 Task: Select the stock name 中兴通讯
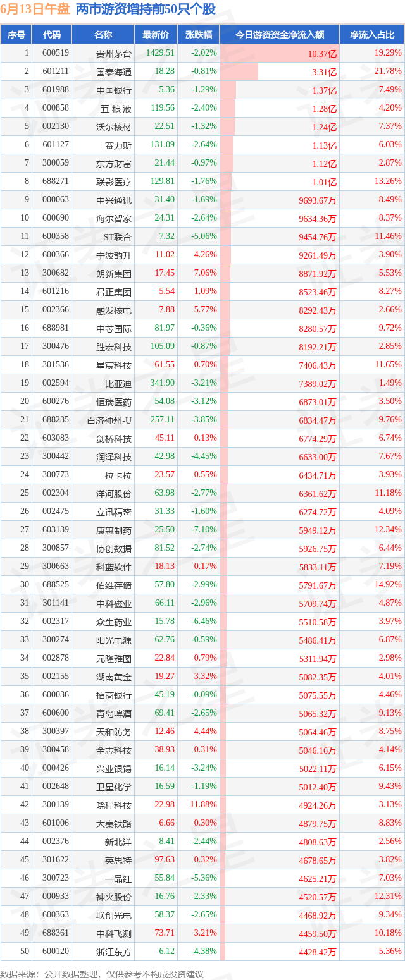coord(114,200)
